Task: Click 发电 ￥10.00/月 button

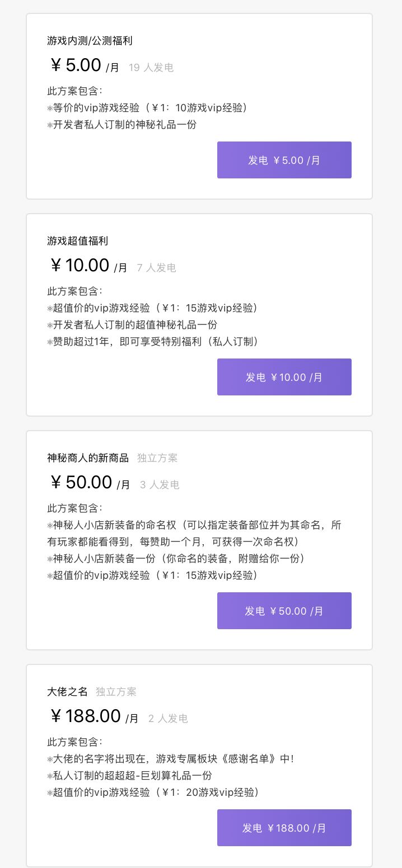Action: 284,377
